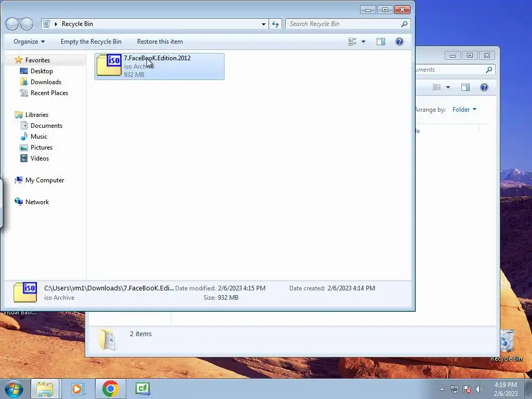Viewport: 532px width, 399px height.
Task: Open Arrange by Folder dropdown in Documents window
Action: pos(464,109)
